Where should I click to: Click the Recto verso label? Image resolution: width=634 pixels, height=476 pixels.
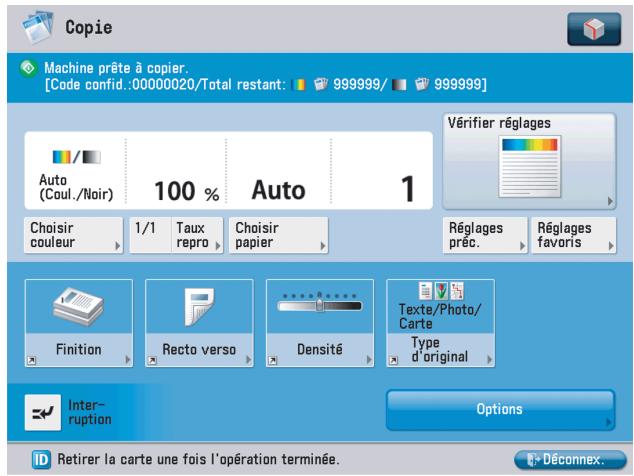199,349
